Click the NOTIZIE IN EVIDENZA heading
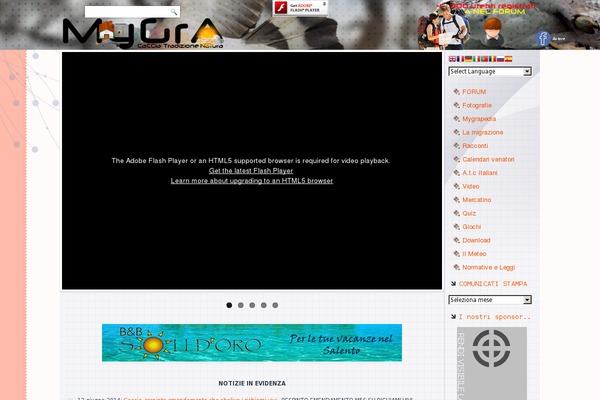 (252, 383)
